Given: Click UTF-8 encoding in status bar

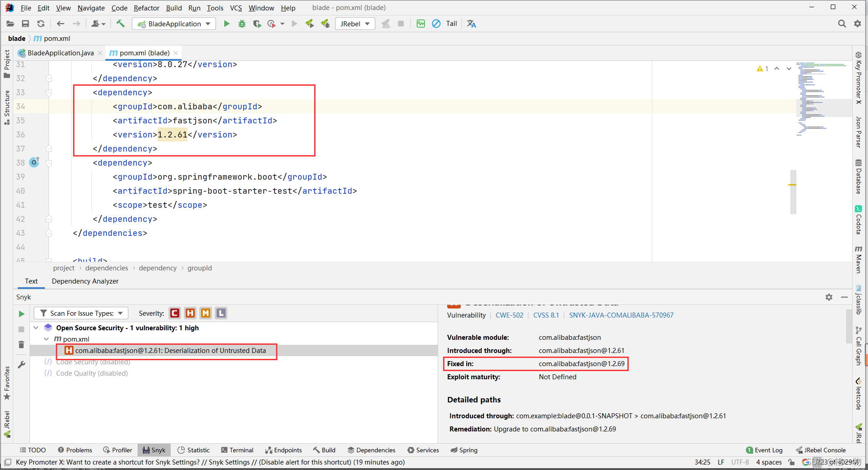Looking at the screenshot, I should click(740, 462).
